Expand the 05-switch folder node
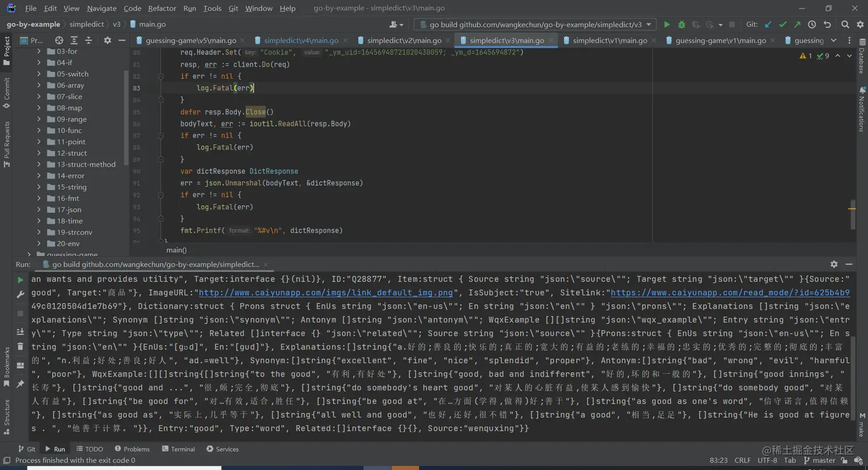The width and height of the screenshot is (868, 470). [x=39, y=74]
